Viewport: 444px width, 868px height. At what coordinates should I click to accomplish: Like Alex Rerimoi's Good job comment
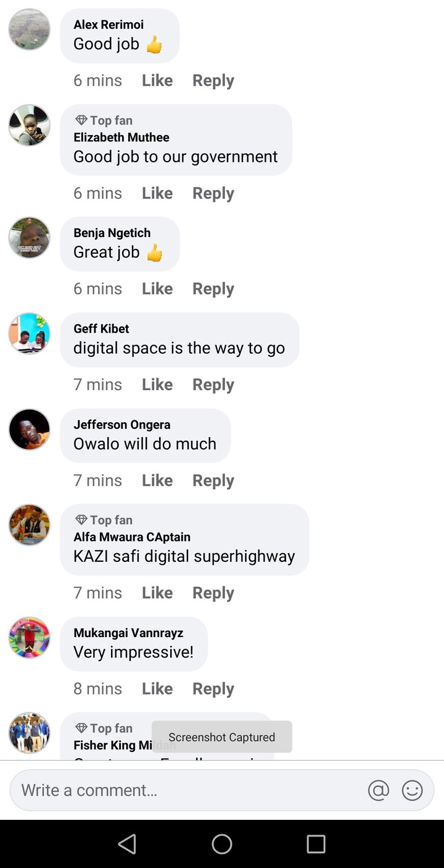157,80
